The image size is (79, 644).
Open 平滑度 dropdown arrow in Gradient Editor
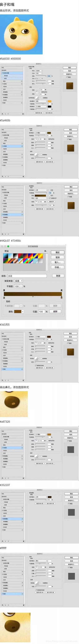click(21, 286)
